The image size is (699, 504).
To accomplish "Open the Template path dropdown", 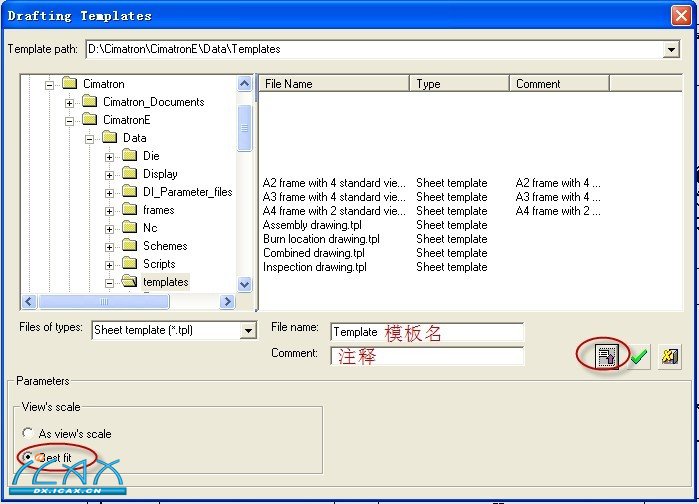I will (x=671, y=49).
